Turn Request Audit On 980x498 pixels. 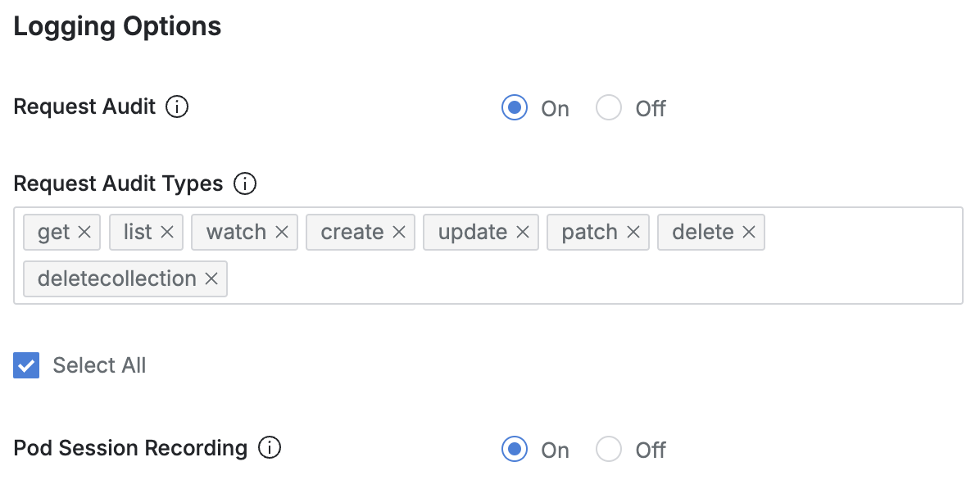(515, 108)
